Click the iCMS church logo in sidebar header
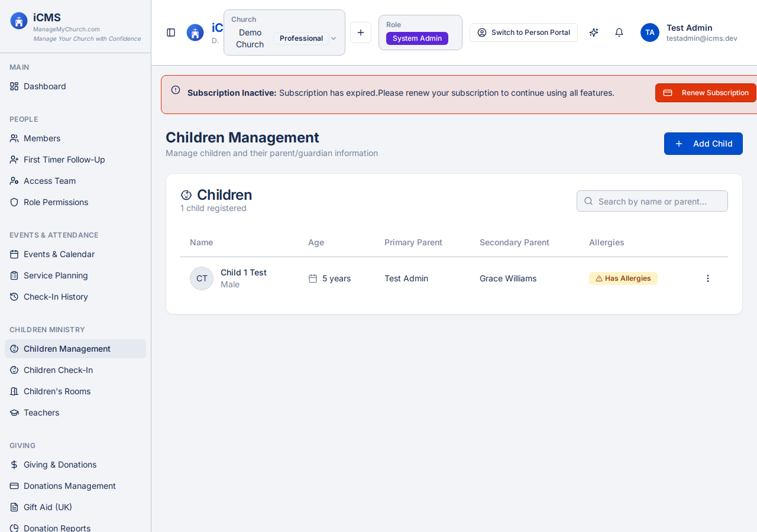The height and width of the screenshot is (532, 757). tap(19, 21)
